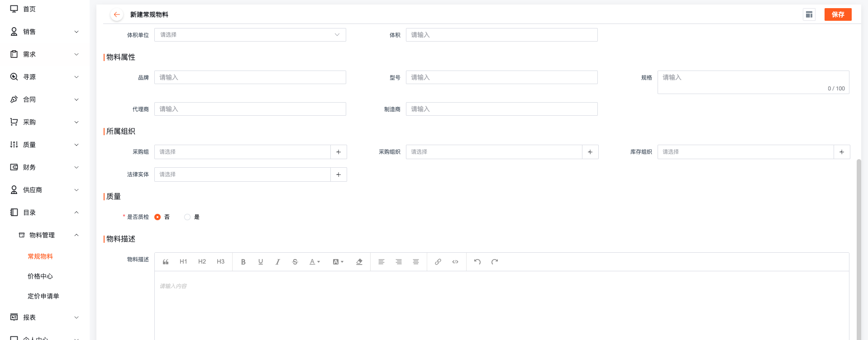Expand the 供应商 sidebar menu

pos(45,190)
